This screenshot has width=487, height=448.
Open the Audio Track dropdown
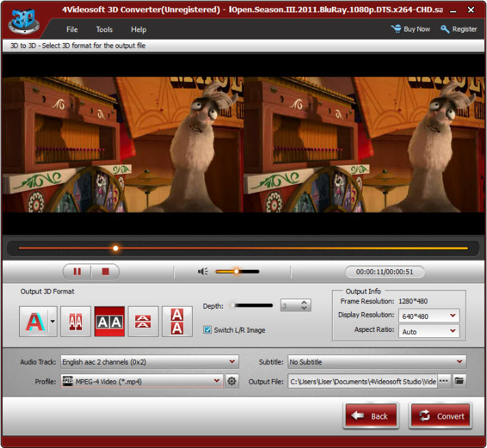pos(150,362)
